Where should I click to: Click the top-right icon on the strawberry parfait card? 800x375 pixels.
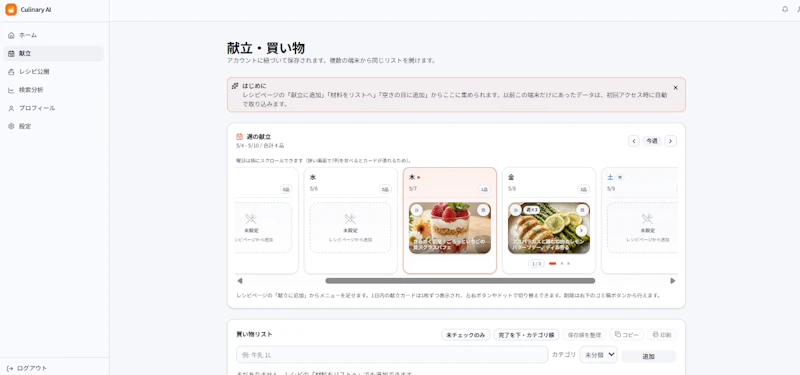(x=483, y=210)
